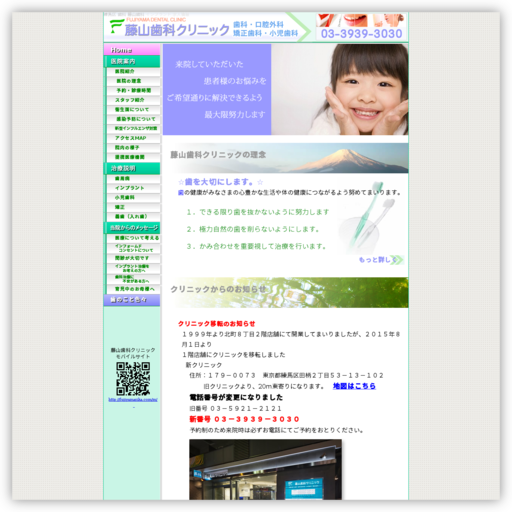Click もっと詳しく arrow link
The height and width of the screenshot is (512, 512).
click(381, 260)
